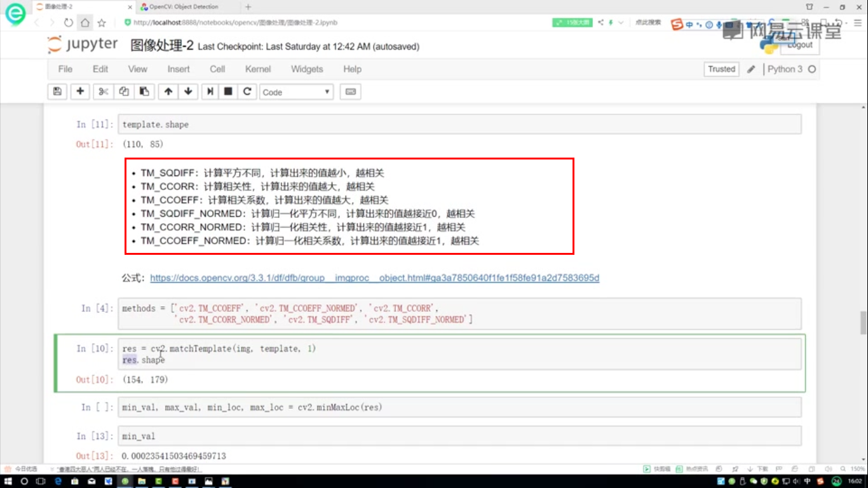Click the Logout button

pyautogui.click(x=799, y=45)
